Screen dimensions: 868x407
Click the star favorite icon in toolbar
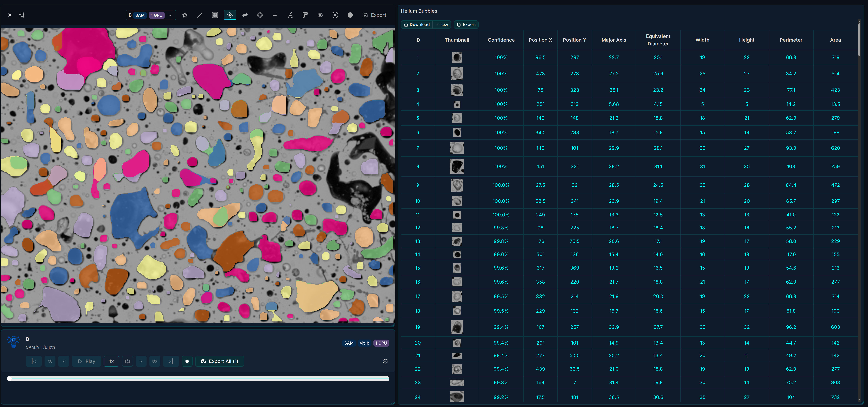pyautogui.click(x=185, y=15)
